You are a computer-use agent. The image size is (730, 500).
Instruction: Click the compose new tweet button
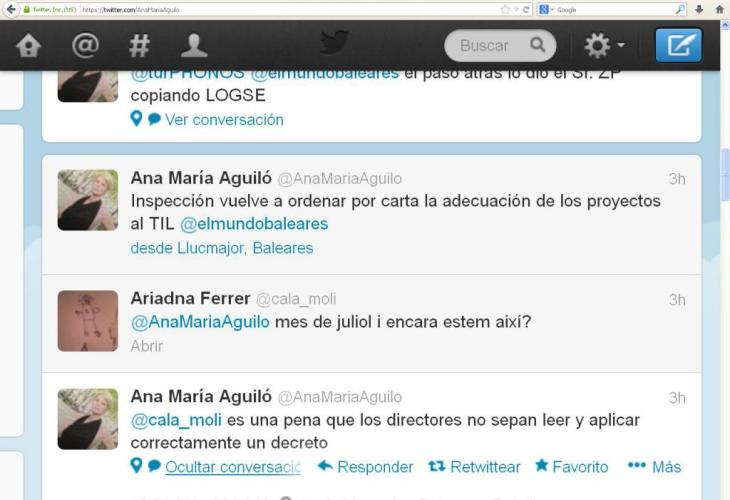point(678,45)
